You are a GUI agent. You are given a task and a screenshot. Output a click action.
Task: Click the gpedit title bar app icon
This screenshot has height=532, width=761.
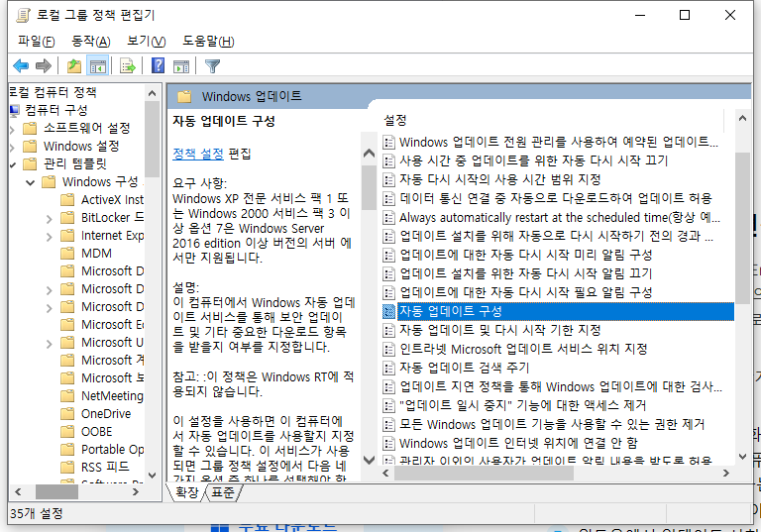[23, 15]
